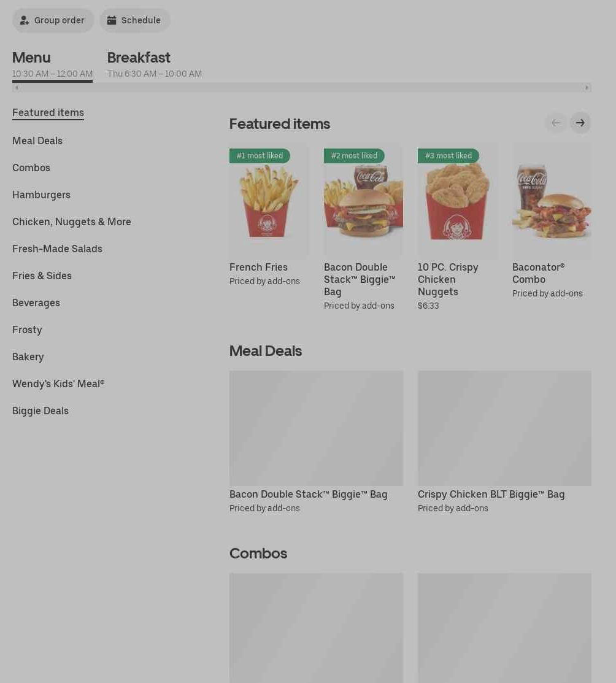
Task: Show next featured items with right arrow
Action: [x=580, y=123]
